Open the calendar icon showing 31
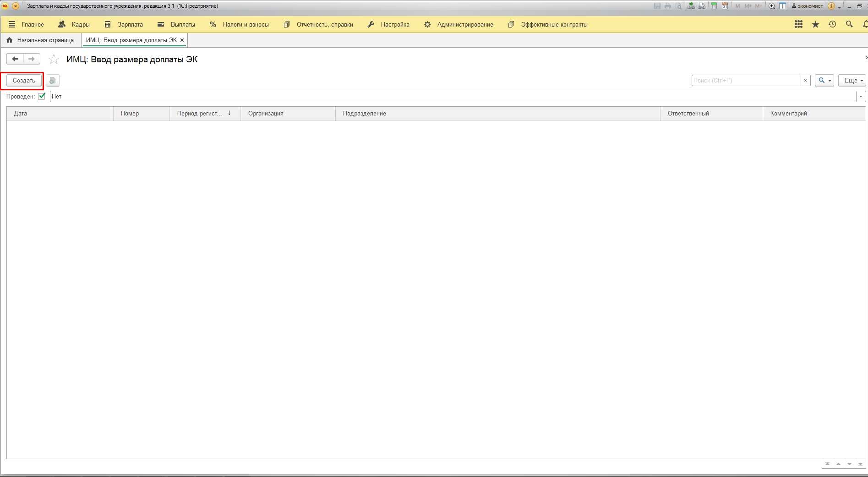 coord(725,6)
